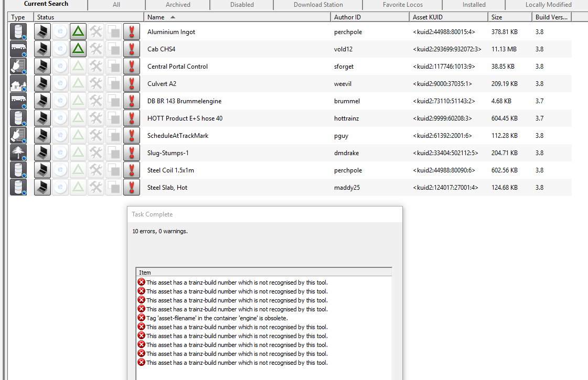Select the 'asset-filename' obsolete tag error entry
This screenshot has height=380, width=588.
click(x=217, y=318)
